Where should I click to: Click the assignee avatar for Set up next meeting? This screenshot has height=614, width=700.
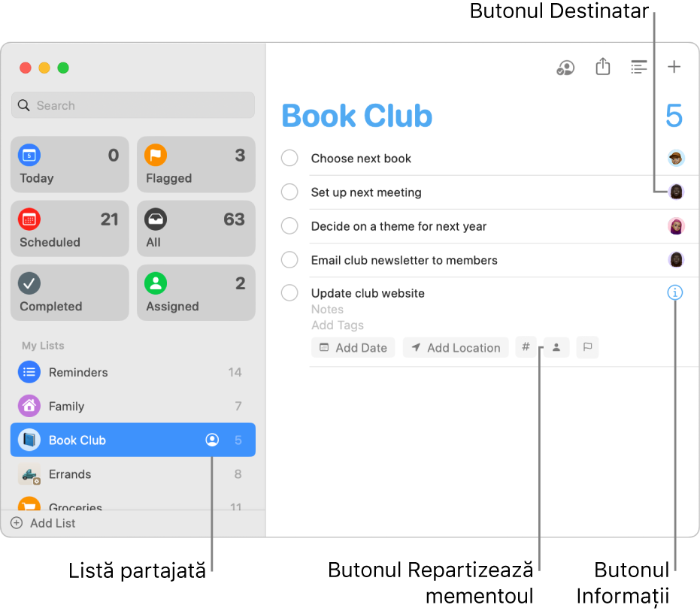pos(676,192)
